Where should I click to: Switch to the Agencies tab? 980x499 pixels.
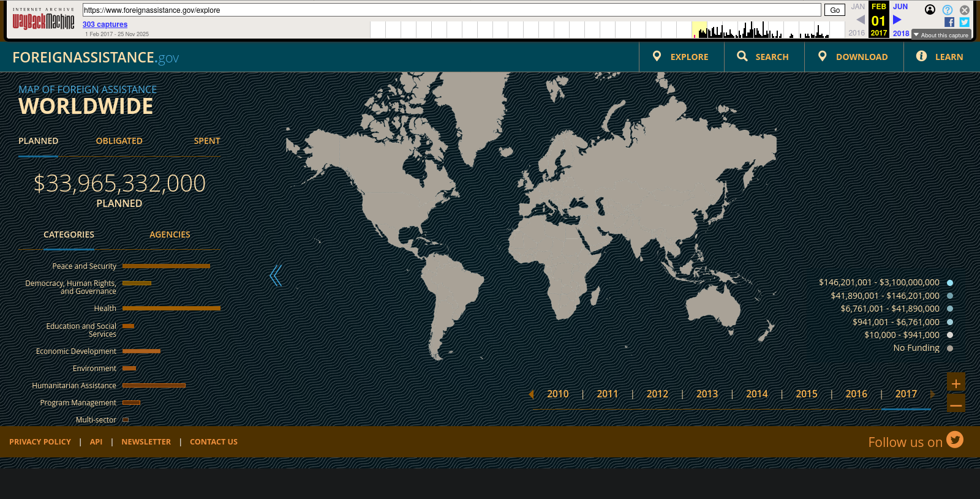tap(170, 234)
